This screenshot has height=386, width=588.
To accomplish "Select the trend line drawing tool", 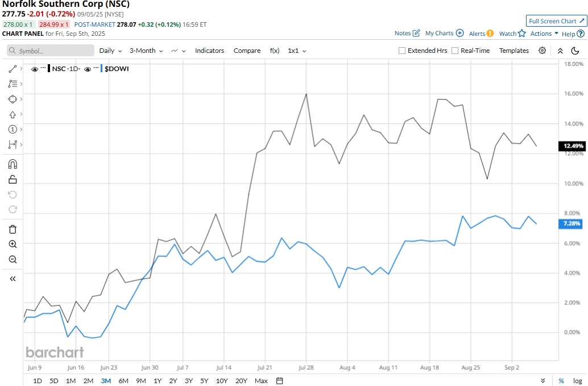I will (x=13, y=69).
